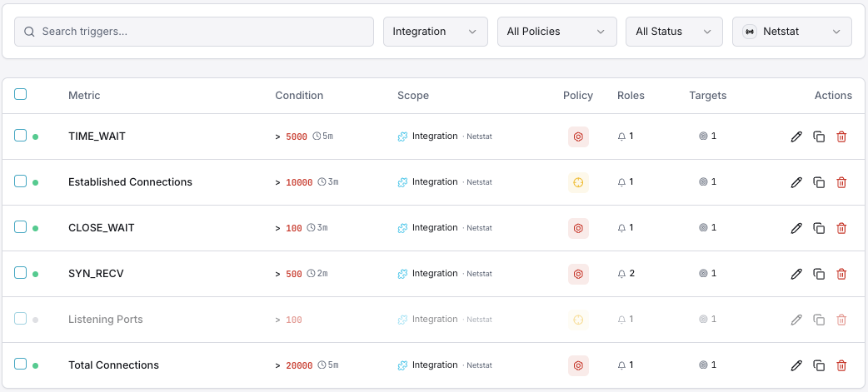The image size is (868, 392).
Task: Click the Established Connections metric name
Action: [x=130, y=182]
